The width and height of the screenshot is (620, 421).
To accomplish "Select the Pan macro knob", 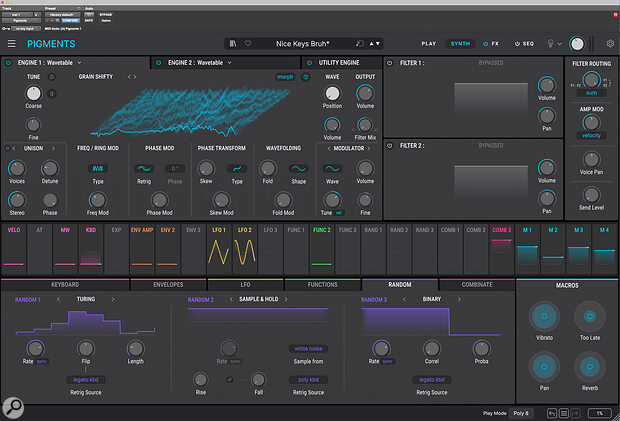I will pos(544,367).
